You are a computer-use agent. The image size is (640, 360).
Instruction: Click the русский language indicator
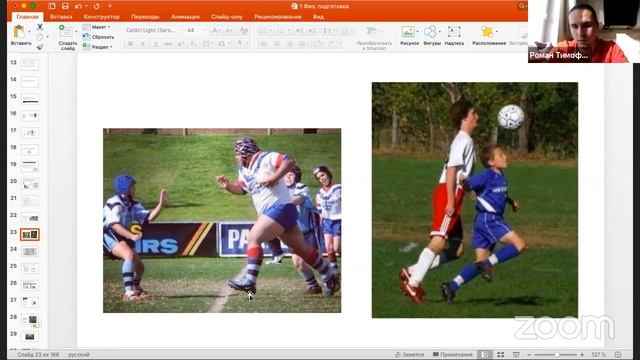pyautogui.click(x=79, y=355)
